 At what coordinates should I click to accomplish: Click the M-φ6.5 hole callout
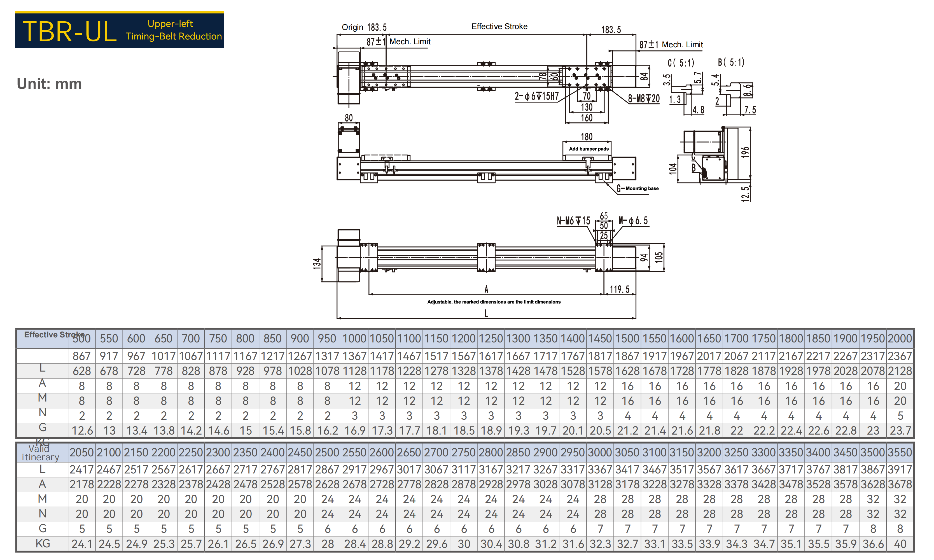(x=633, y=220)
